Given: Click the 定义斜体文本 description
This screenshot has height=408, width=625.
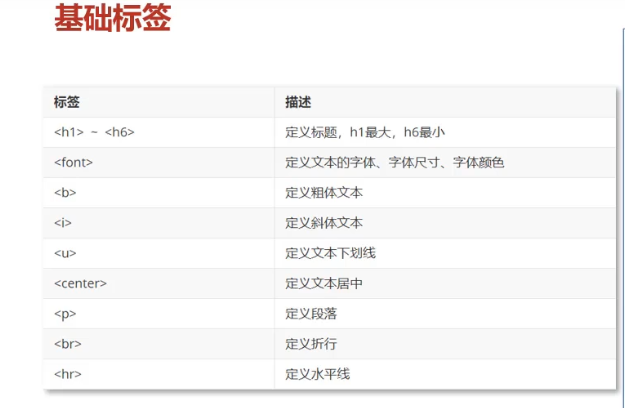Looking at the screenshot, I should click(324, 223).
